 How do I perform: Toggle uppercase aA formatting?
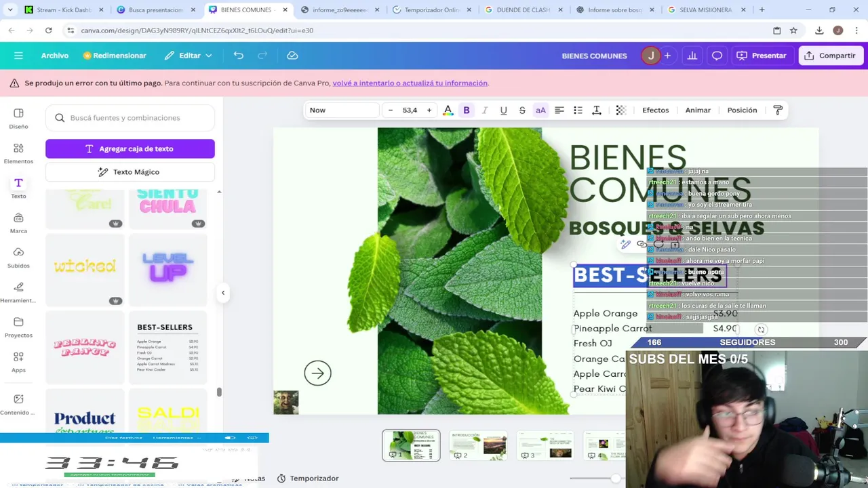pos(540,110)
